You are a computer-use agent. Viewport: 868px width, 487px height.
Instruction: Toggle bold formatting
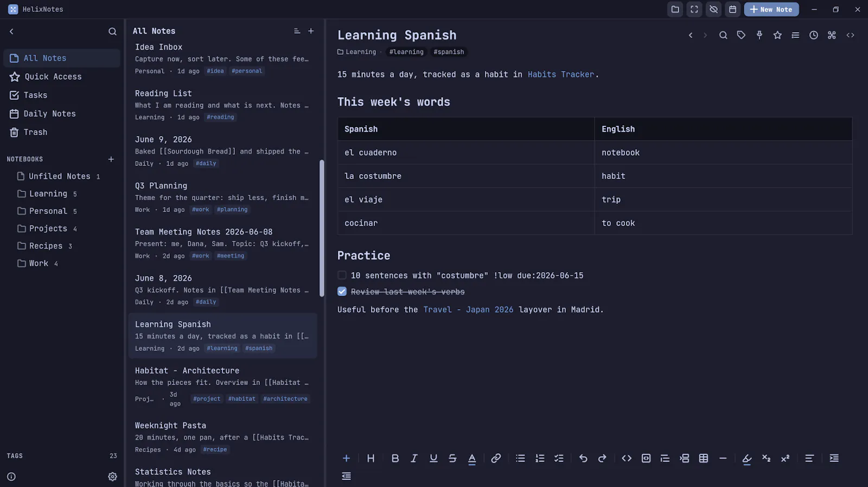395,458
